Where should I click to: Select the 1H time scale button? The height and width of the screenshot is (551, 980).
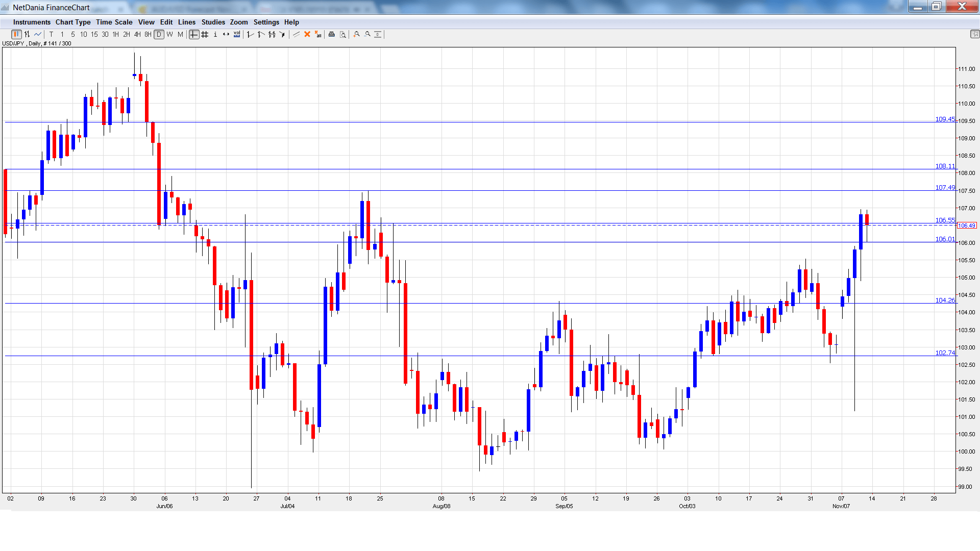(116, 34)
